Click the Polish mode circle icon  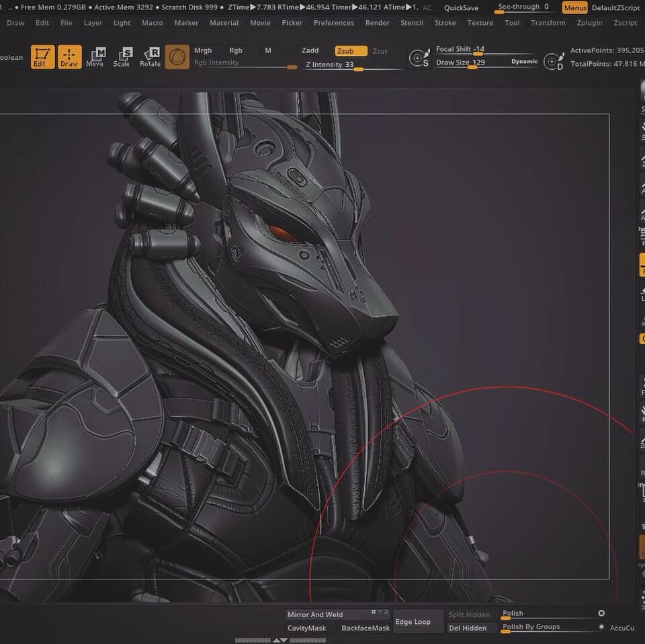(x=601, y=613)
